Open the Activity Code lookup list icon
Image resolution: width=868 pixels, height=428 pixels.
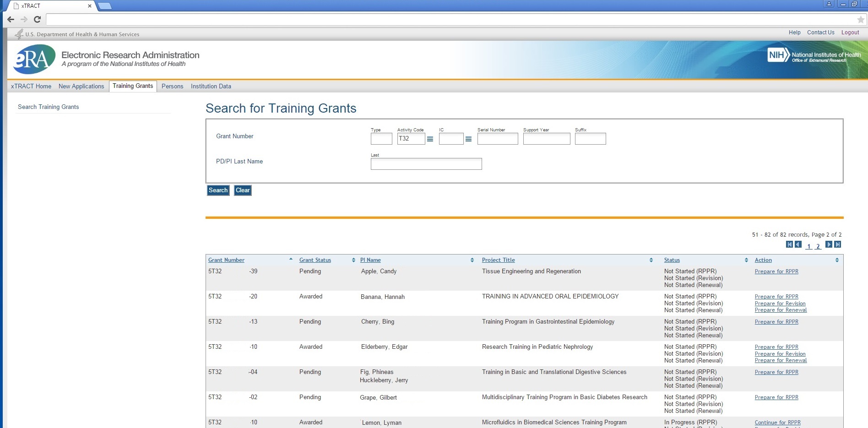coord(430,139)
